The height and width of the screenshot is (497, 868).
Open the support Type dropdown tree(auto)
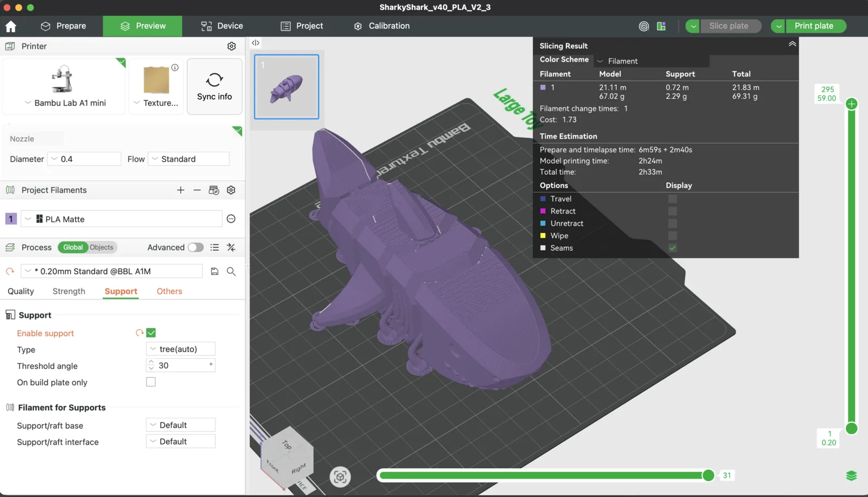180,349
